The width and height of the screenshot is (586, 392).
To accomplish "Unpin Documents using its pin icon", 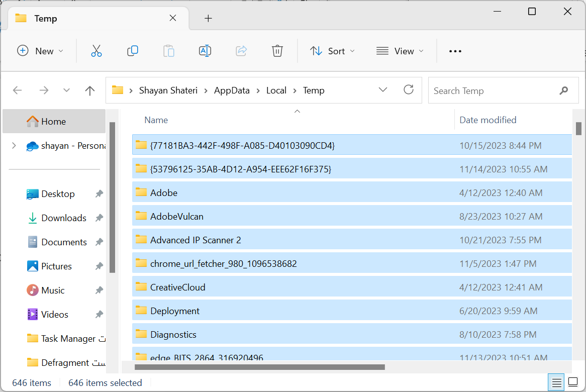I will [x=99, y=242].
